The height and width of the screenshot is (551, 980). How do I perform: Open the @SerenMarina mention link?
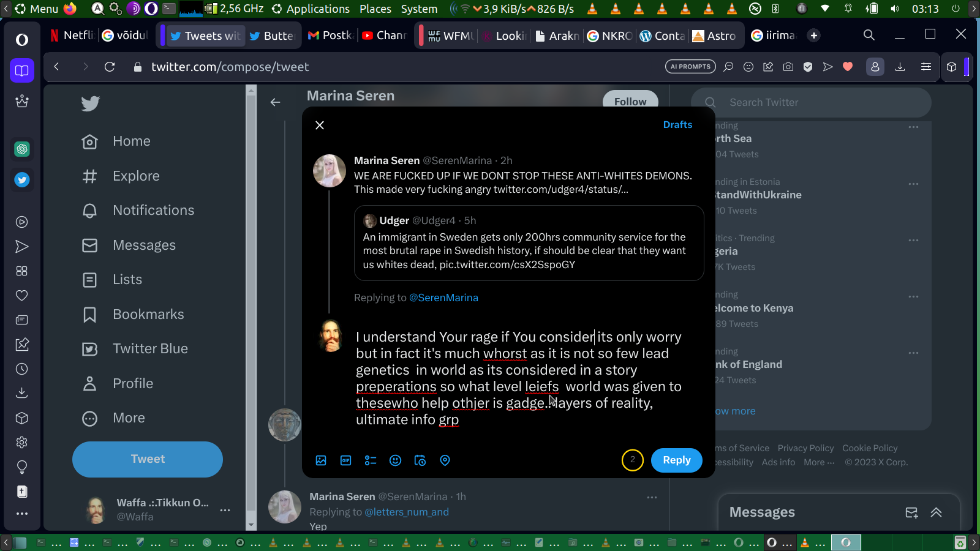coord(443,298)
